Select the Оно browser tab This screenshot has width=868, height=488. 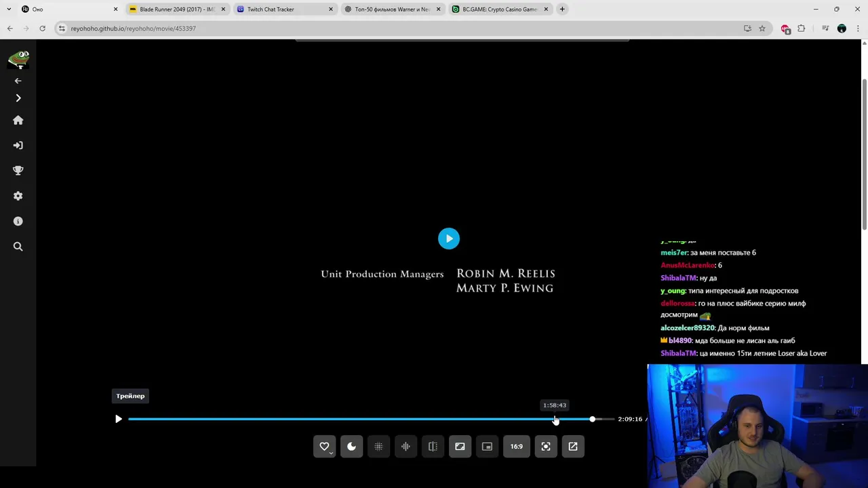click(x=69, y=9)
